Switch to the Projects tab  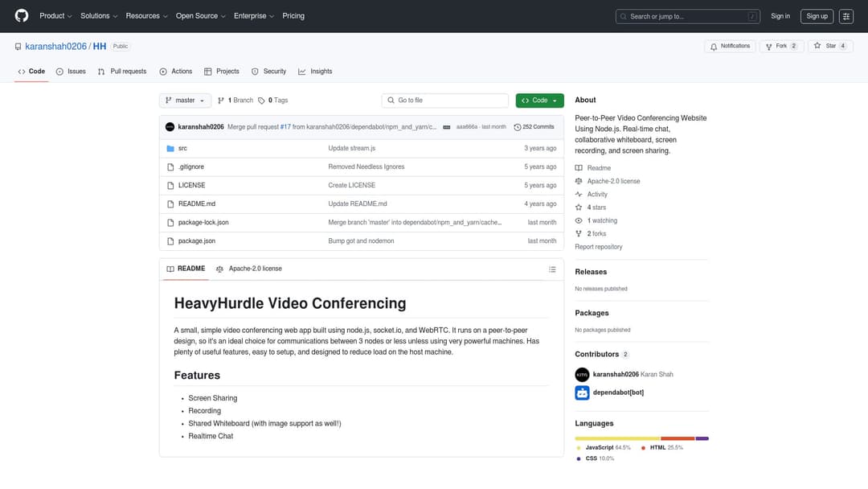point(222,72)
